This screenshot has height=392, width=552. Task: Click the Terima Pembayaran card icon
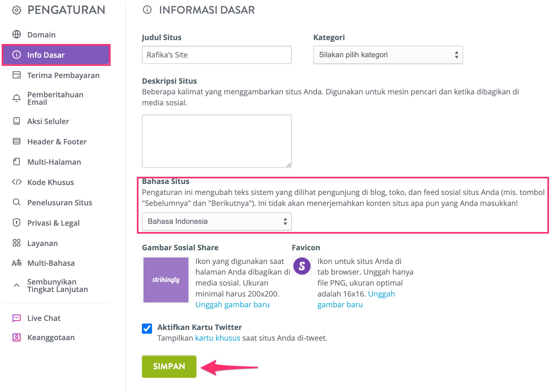tap(17, 75)
